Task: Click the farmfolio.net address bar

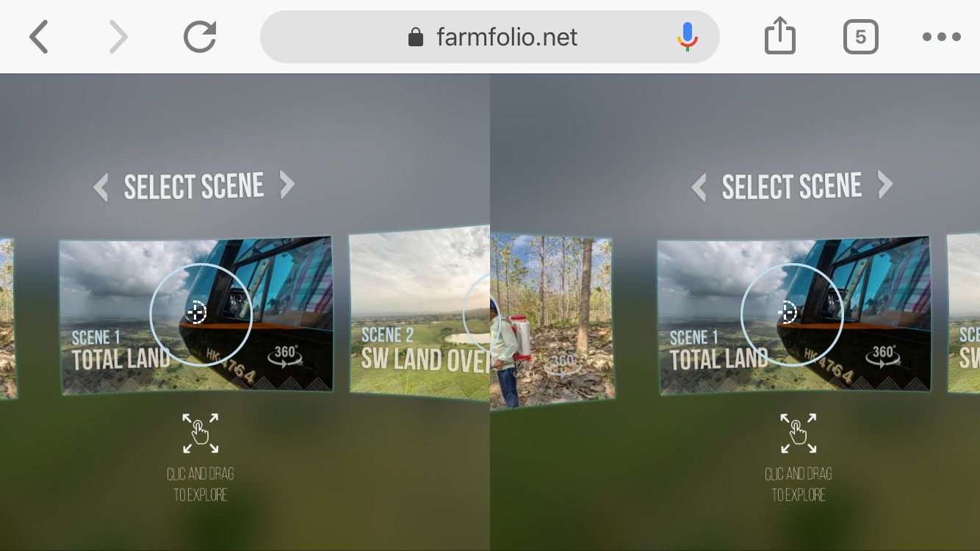Action: (490, 37)
